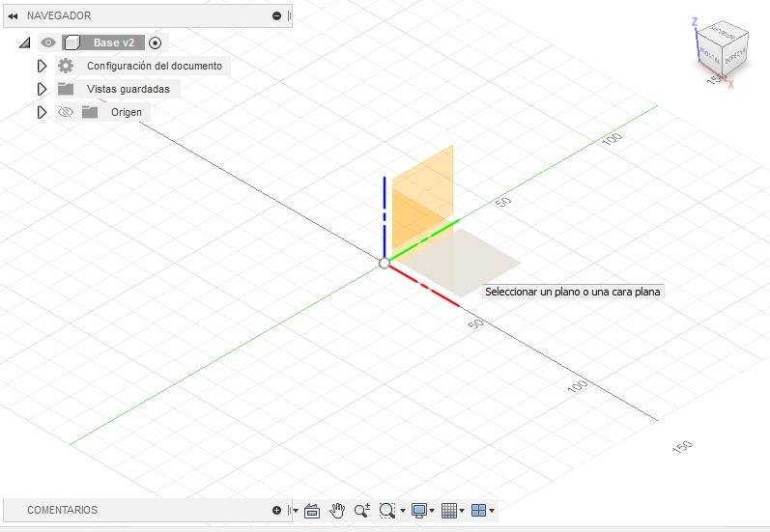Screen dimensions: 770x532
Task: Click the Grid and Snaps icon
Action: (x=449, y=511)
